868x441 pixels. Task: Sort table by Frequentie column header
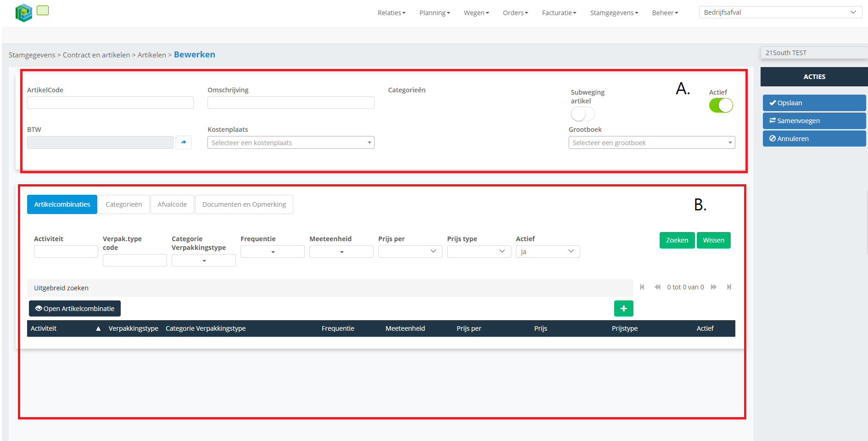(x=338, y=328)
